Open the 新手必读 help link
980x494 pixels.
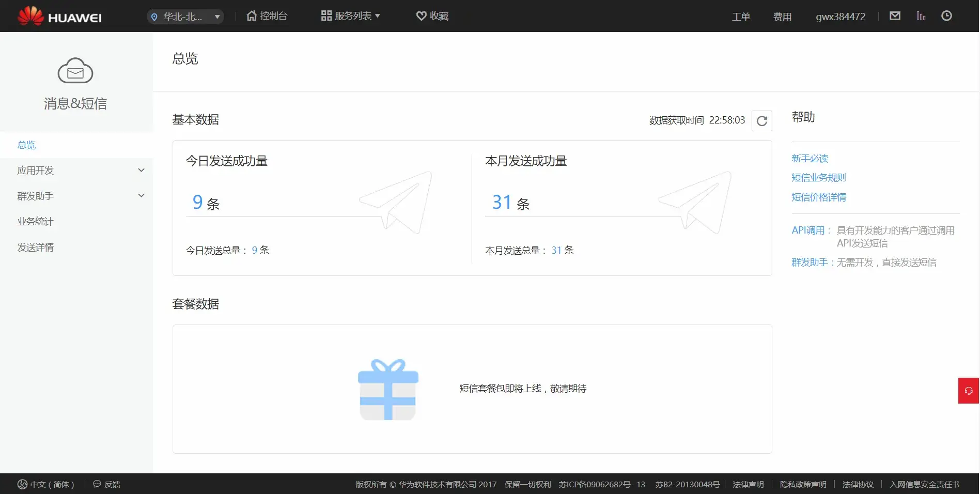pyautogui.click(x=810, y=159)
